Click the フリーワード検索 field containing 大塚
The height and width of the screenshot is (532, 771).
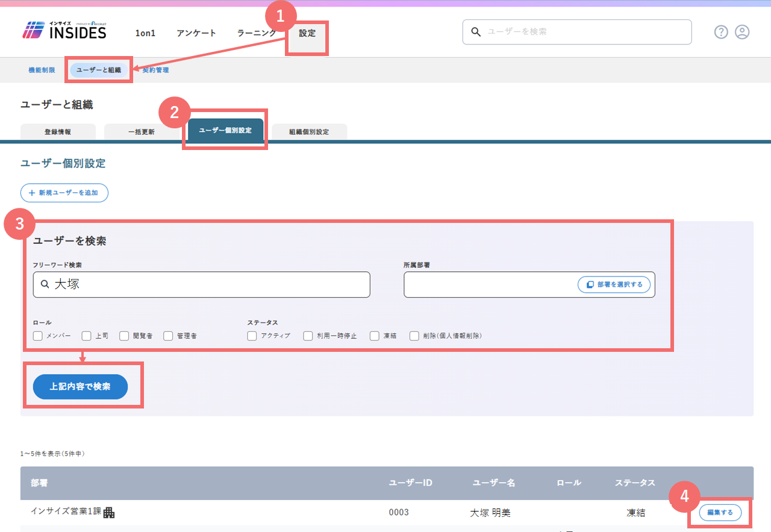[201, 284]
